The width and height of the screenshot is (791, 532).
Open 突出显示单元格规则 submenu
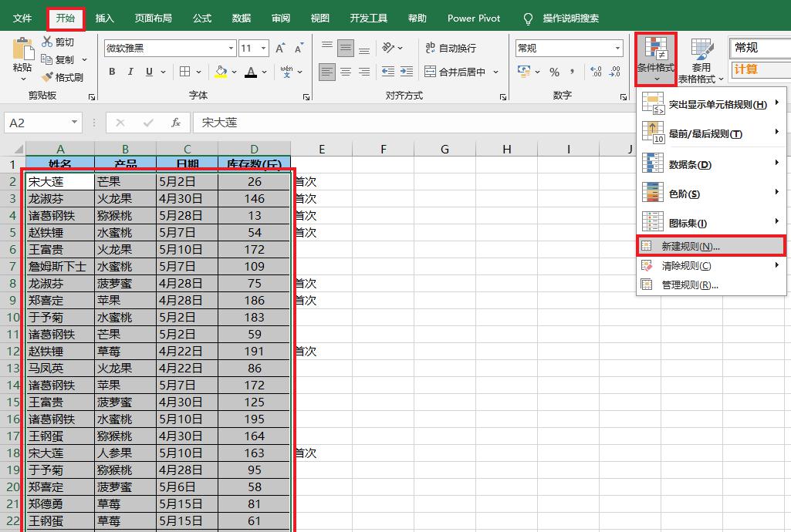pyautogui.click(x=711, y=104)
